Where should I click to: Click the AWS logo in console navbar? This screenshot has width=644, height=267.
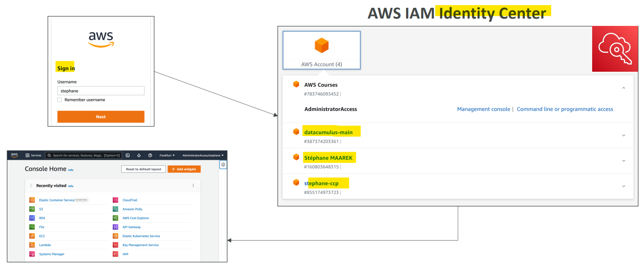(14, 155)
